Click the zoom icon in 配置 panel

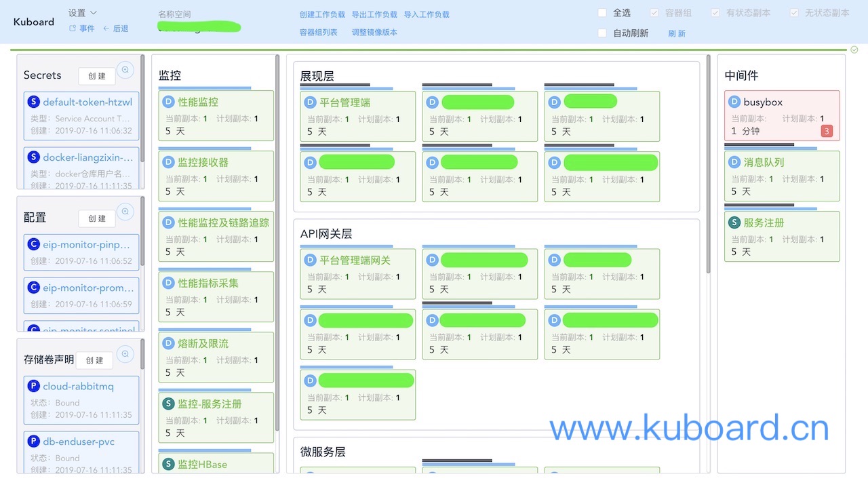125,212
